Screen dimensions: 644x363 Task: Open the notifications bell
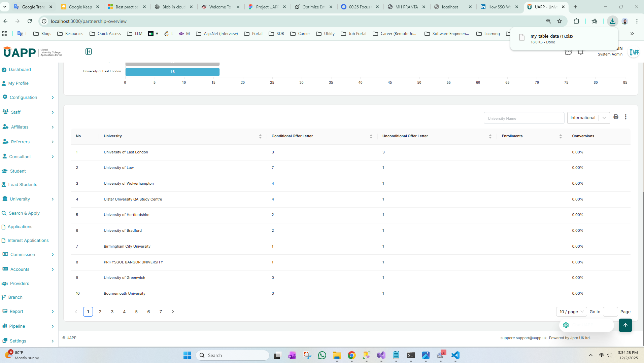click(x=581, y=52)
